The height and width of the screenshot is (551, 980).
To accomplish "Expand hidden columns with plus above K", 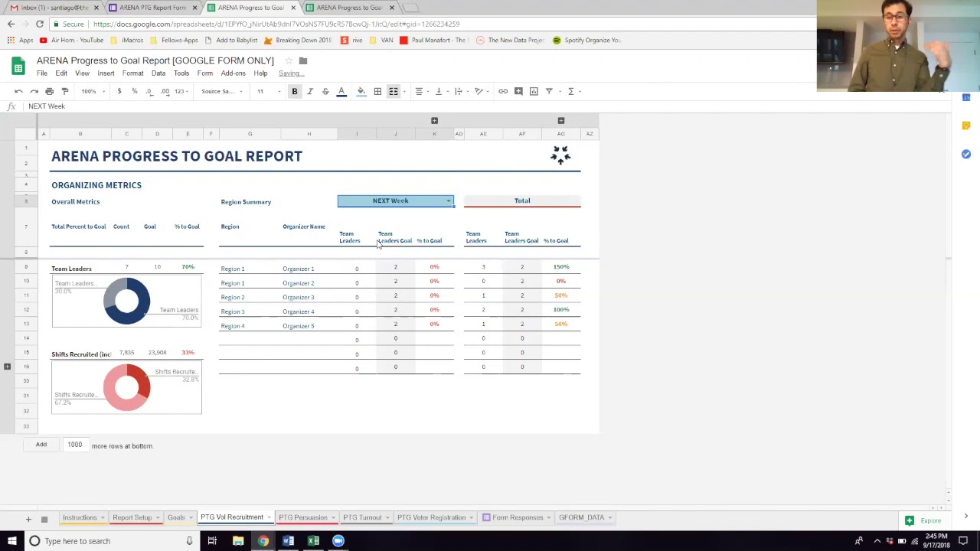I will pyautogui.click(x=434, y=121).
